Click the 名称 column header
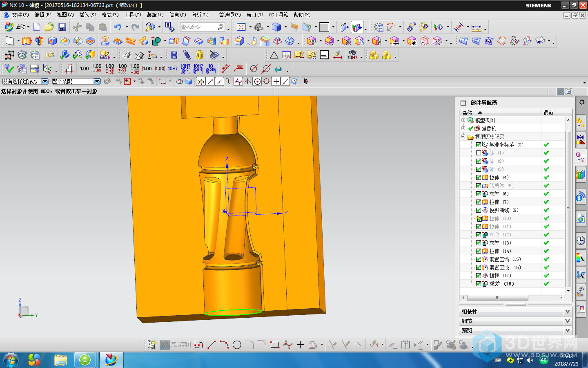 pos(500,113)
